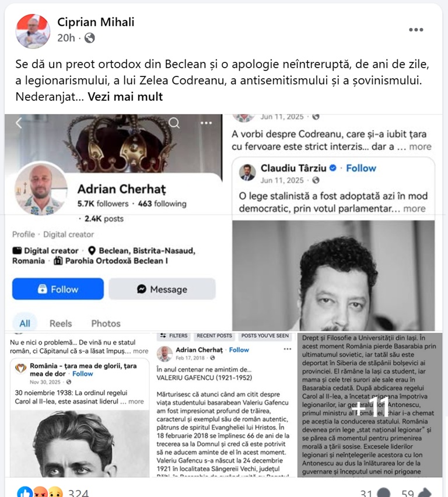The height and width of the screenshot is (497, 448).
Task: Select the All tab
Action: pyautogui.click(x=24, y=324)
